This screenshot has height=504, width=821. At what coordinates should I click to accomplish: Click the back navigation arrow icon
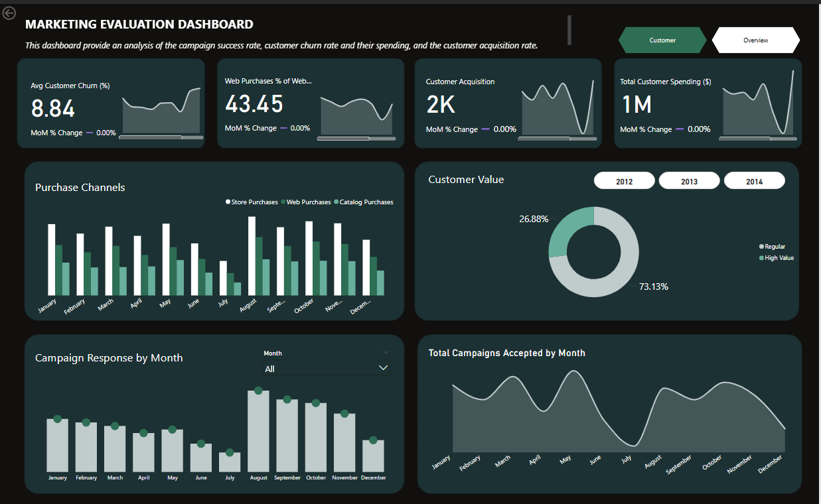9,13
